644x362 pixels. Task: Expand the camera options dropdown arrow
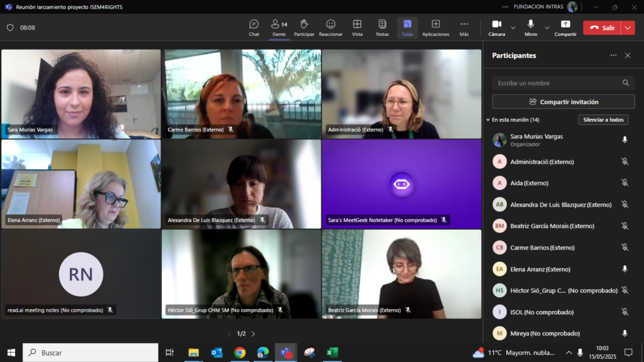(513, 28)
